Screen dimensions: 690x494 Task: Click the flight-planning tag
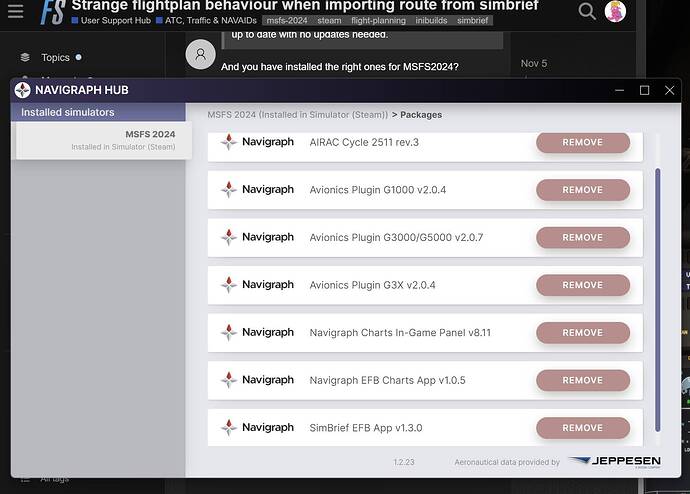[x=378, y=20]
